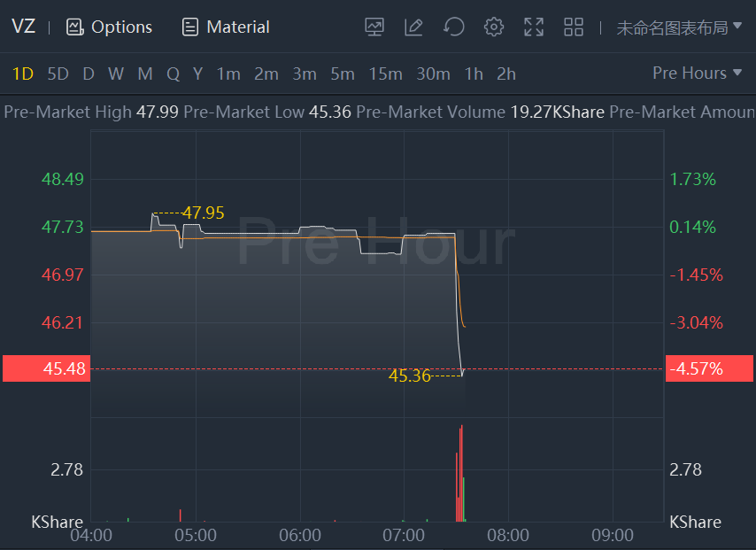Open the 未命名图表布局 layout dropdown

[x=679, y=27]
